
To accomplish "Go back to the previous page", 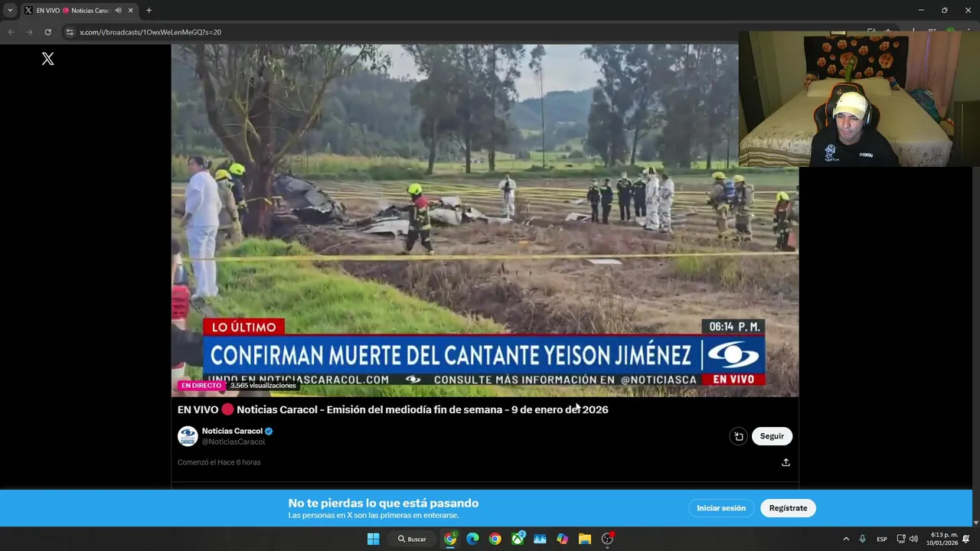I will coord(11,32).
